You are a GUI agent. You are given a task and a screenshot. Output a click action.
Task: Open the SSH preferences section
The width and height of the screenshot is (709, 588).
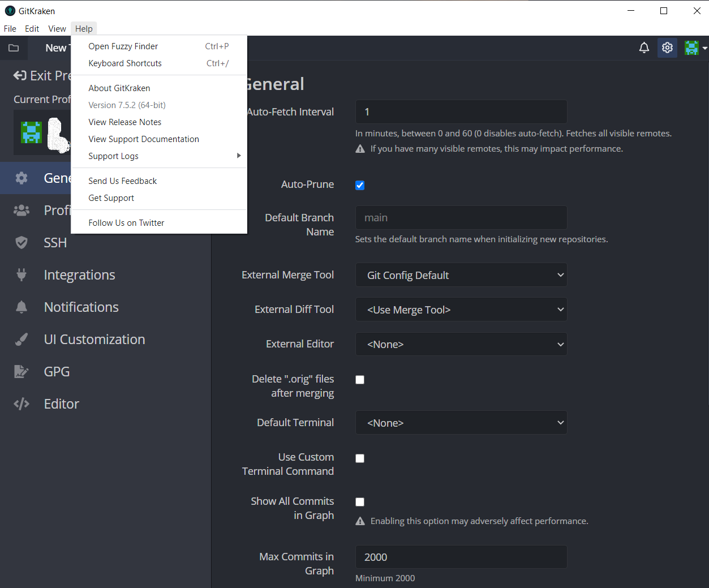pos(105,243)
